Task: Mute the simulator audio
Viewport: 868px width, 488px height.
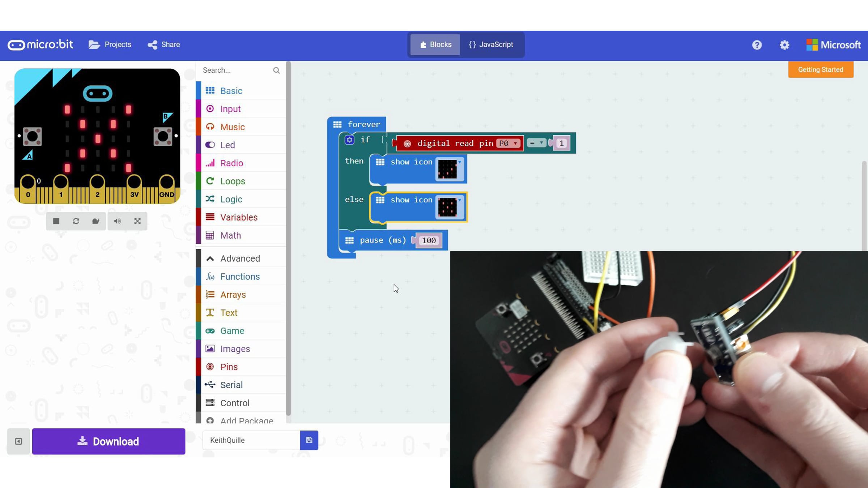Action: pyautogui.click(x=118, y=221)
